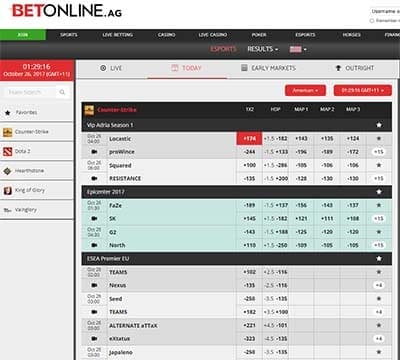Click the live stream camera icon beside proWince
Image resolution: width=400 pixels, height=360 pixels.
click(x=94, y=152)
